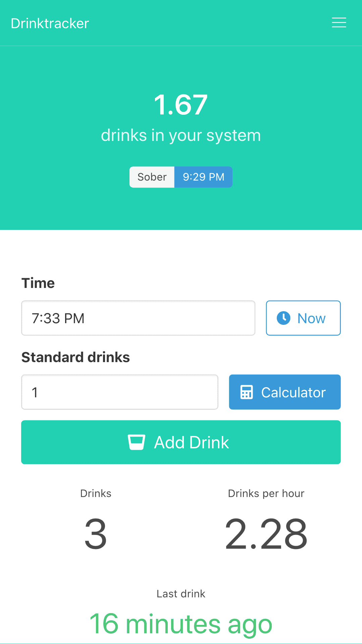
Task: Click the blue 9:29 PM sober time badge
Action: 203,177
